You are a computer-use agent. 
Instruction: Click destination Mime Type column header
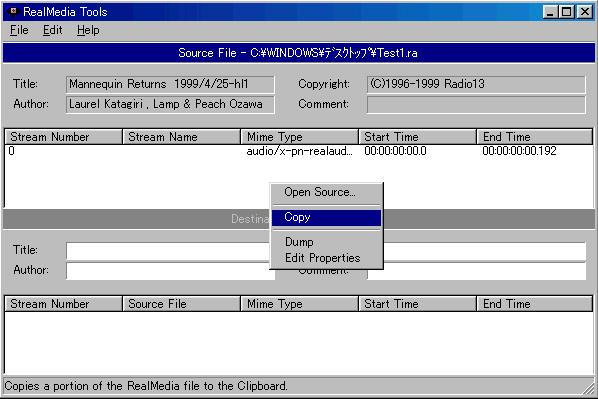click(299, 304)
